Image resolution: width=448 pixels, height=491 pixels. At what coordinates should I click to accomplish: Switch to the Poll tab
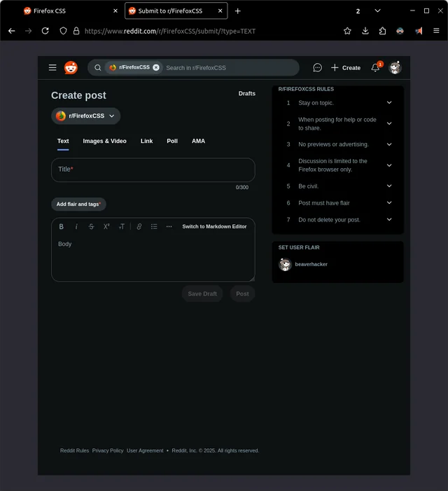pyautogui.click(x=172, y=141)
